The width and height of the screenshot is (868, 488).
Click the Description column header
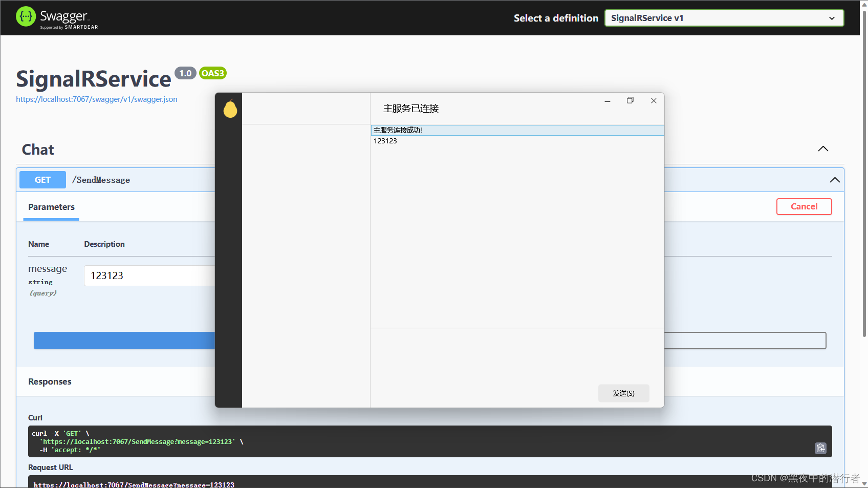point(104,244)
